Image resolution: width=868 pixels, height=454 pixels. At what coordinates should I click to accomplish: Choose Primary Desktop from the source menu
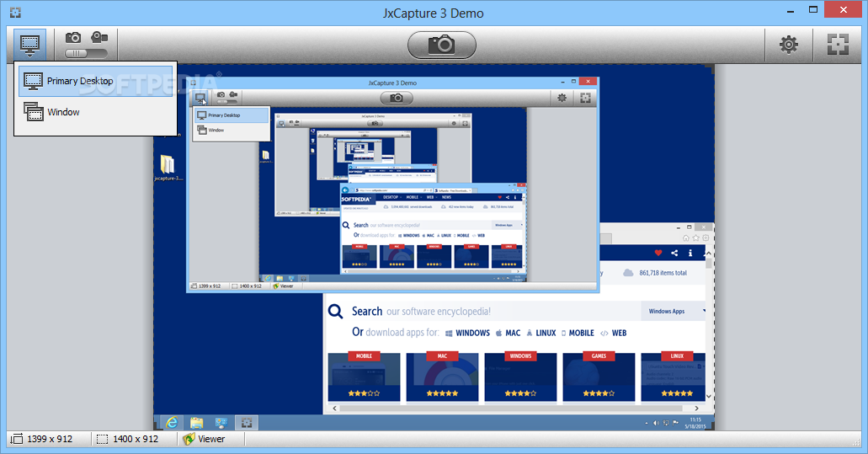click(96, 82)
